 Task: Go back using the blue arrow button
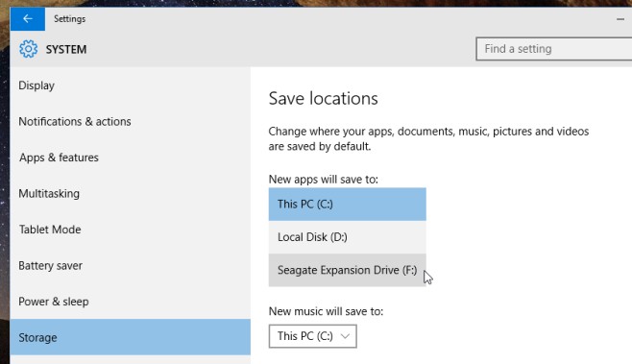(x=28, y=19)
